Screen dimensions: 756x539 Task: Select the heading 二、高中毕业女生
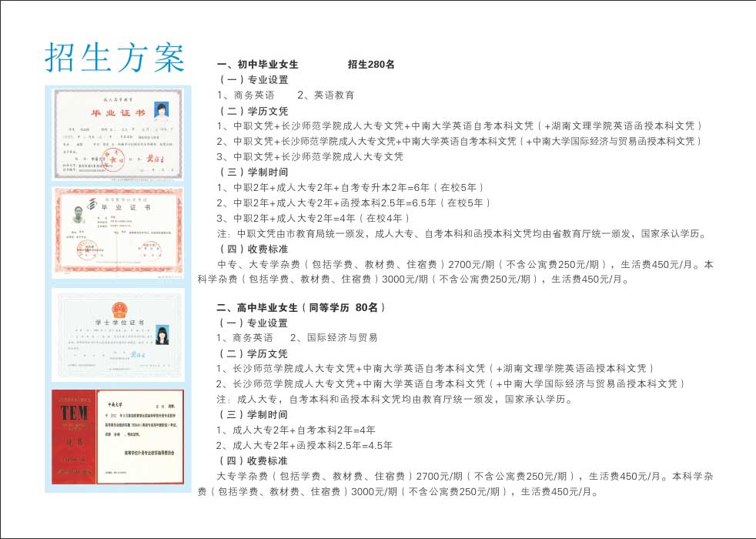tap(301, 307)
